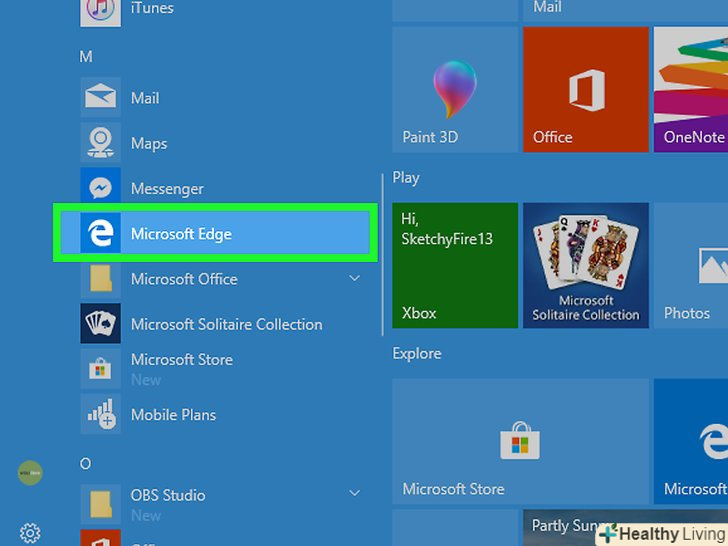Click the Maps app name text
This screenshot has height=546, width=728.
(149, 143)
